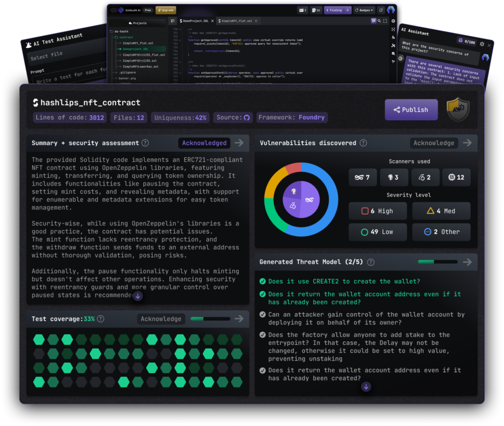Open the Badges dropdown in the top bar
This screenshot has width=504, height=426.
[364, 10]
